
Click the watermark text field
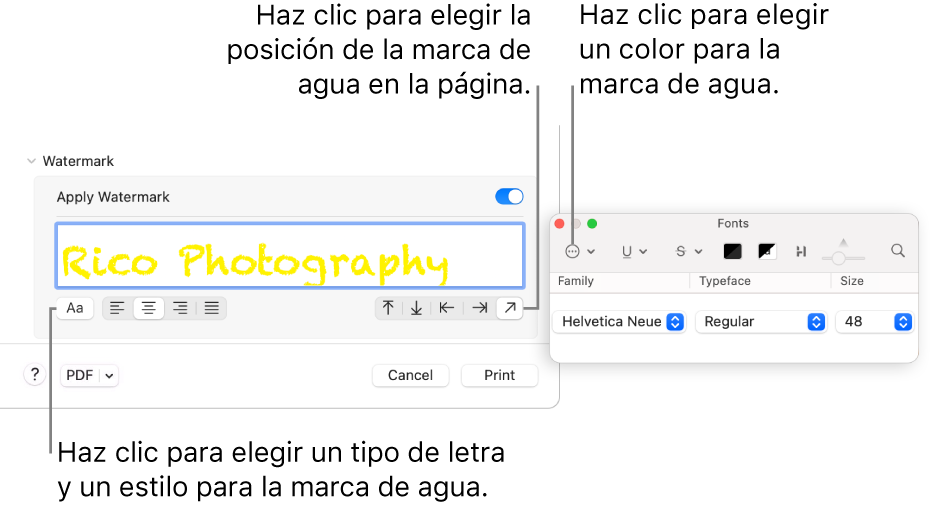(290, 256)
